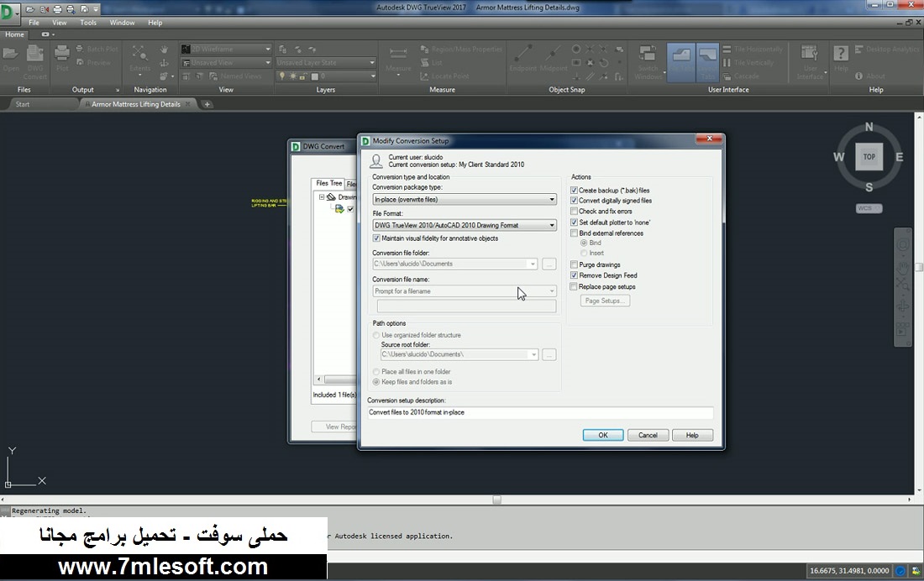This screenshot has height=581, width=924.
Task: Check the Purge drawings option
Action: coord(574,264)
